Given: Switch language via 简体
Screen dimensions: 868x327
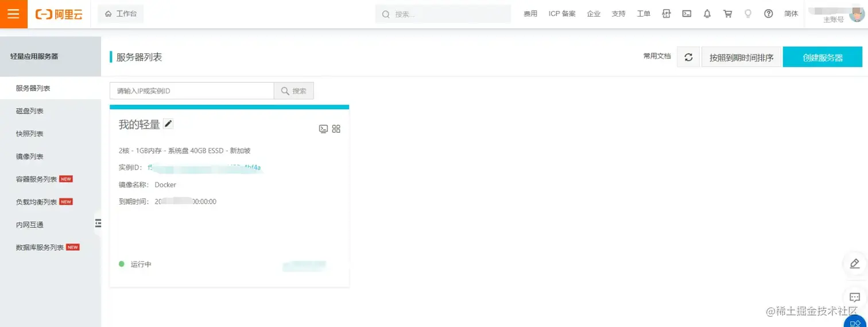Looking at the screenshot, I should click(x=791, y=14).
